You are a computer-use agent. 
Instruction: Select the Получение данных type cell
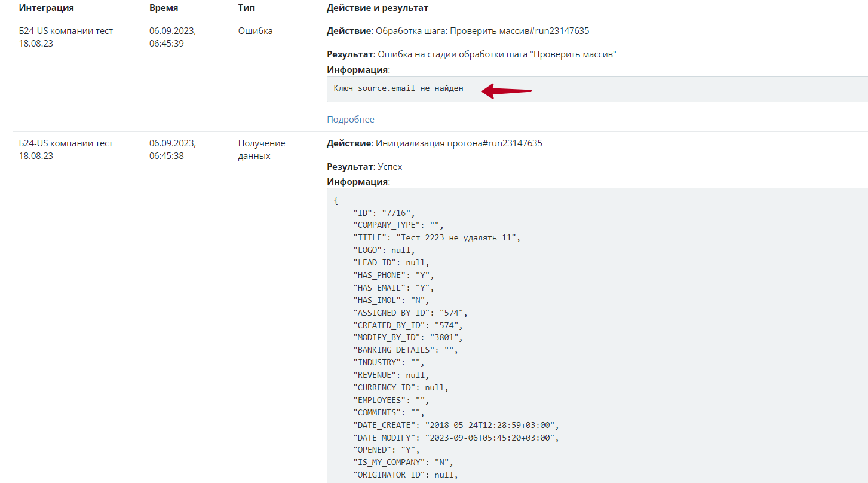click(x=262, y=149)
